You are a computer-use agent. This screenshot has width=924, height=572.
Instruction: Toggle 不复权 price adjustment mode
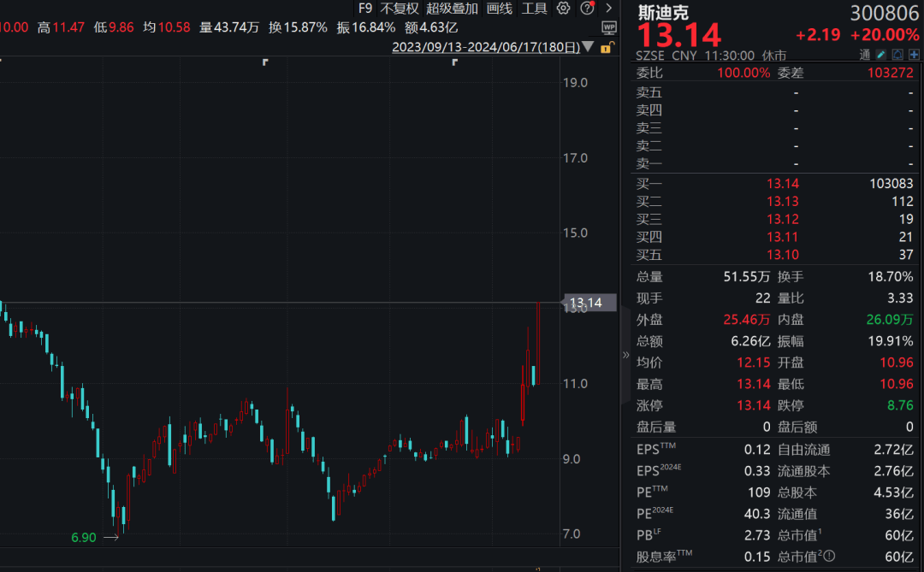click(x=400, y=9)
